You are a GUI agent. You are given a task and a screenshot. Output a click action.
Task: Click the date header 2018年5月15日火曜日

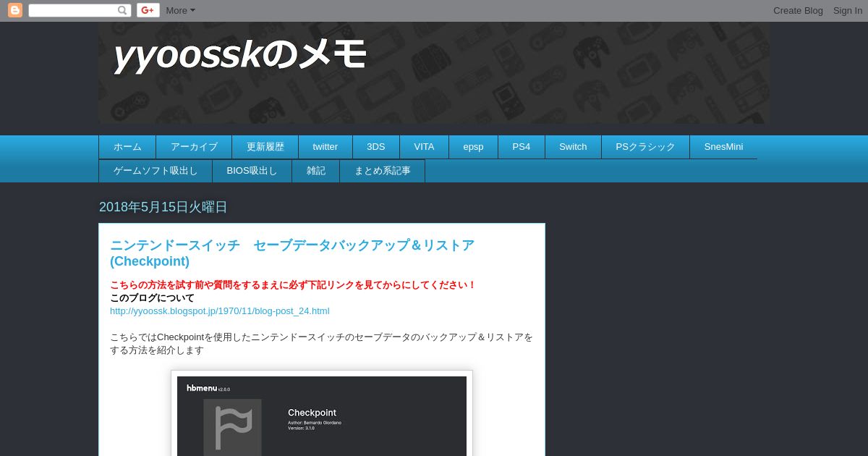163,207
